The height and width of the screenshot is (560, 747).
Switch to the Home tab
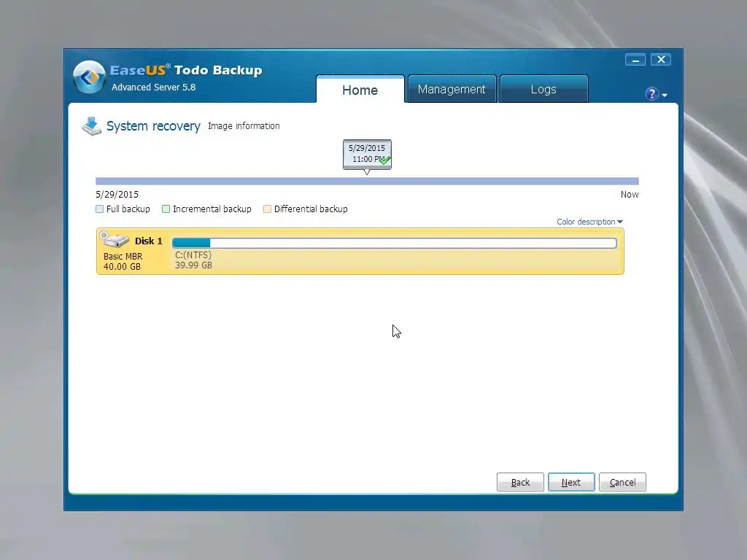[x=360, y=90]
